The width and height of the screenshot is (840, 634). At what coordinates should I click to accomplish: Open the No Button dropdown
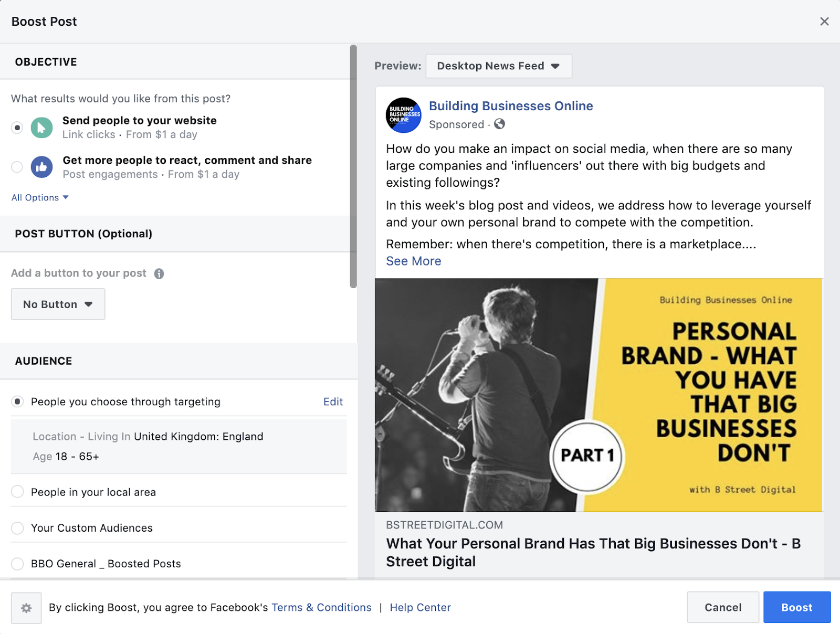58,304
